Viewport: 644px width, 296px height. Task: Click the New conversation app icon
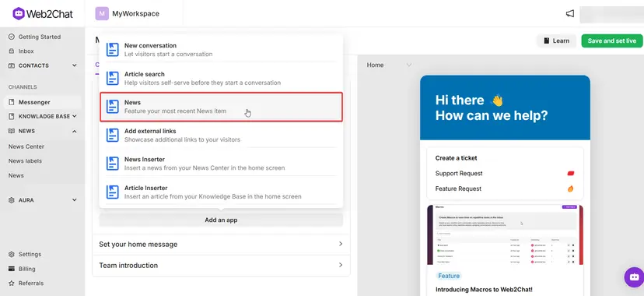[113, 49]
